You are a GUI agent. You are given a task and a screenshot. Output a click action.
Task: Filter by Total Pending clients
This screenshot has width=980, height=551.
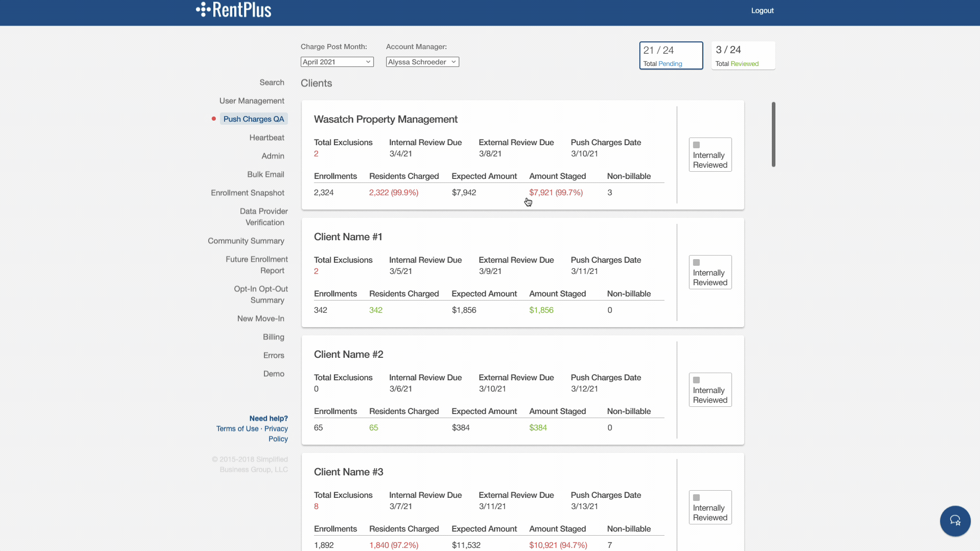click(671, 56)
